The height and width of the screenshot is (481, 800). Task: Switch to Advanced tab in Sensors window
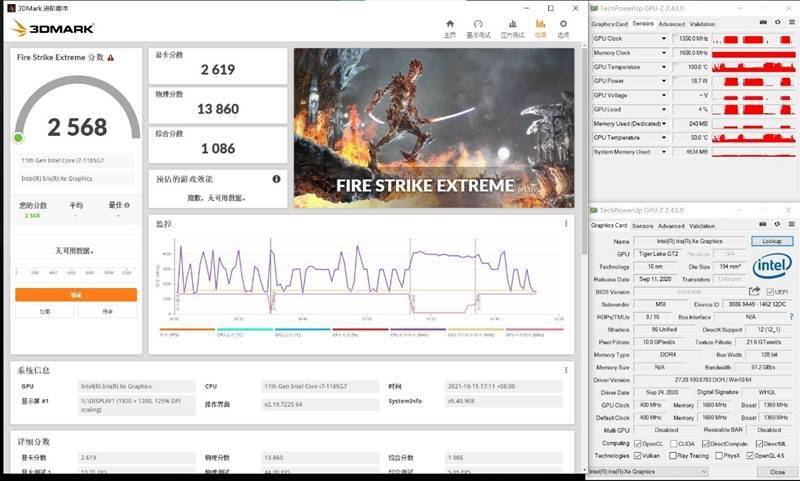[671, 24]
